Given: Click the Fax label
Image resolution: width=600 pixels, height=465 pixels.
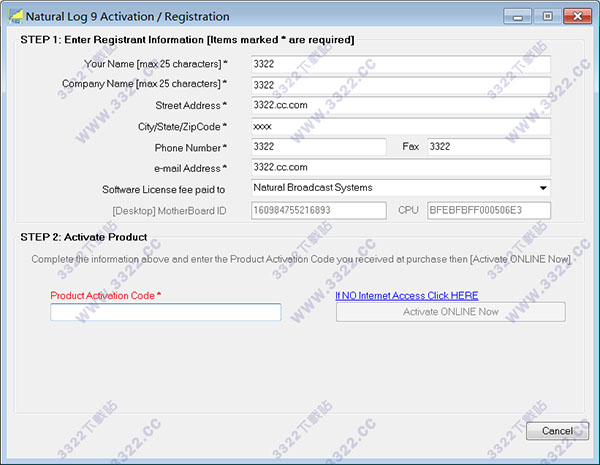Looking at the screenshot, I should click(x=411, y=147).
